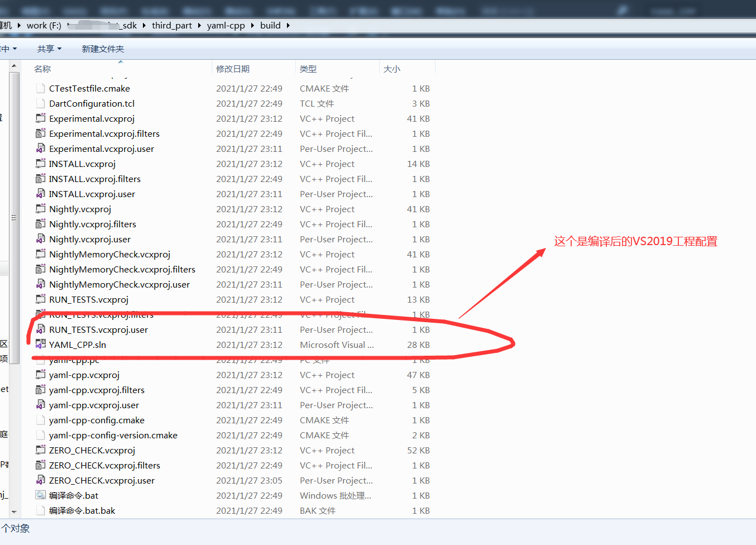Viewport: 756px width, 545px height.
Task: Expand the breadcrumb arrow after build
Action: tap(288, 25)
